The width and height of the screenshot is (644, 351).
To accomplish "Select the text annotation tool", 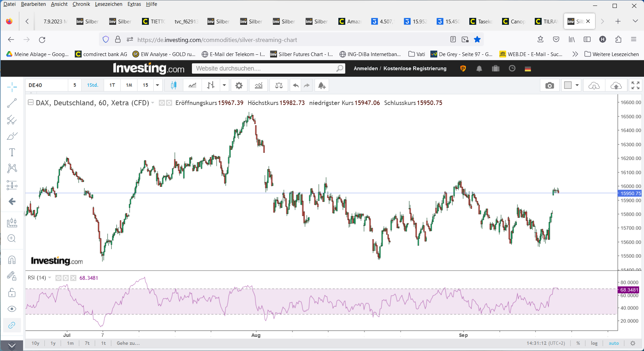I will coord(12,152).
